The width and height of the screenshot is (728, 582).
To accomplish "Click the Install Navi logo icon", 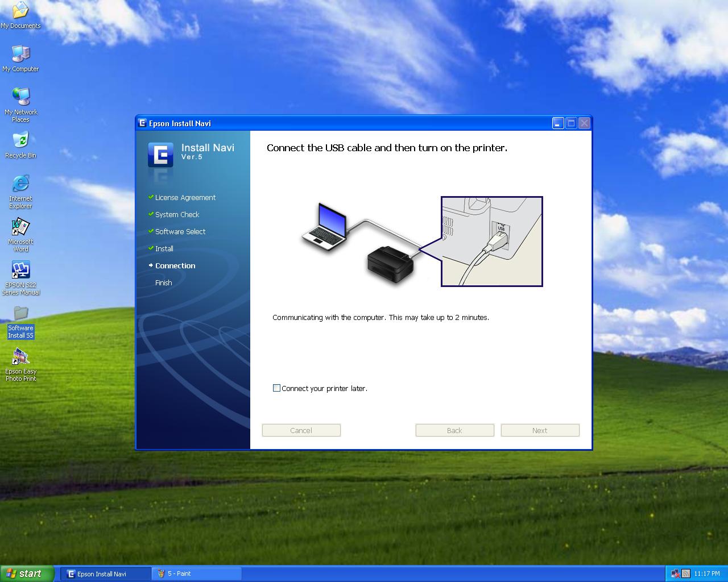I will 161,155.
